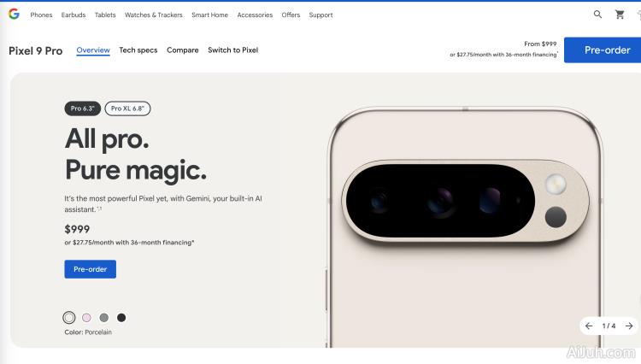This screenshot has height=364, width=641.
Task: Click the large Pre-order button in header
Action: click(x=603, y=50)
